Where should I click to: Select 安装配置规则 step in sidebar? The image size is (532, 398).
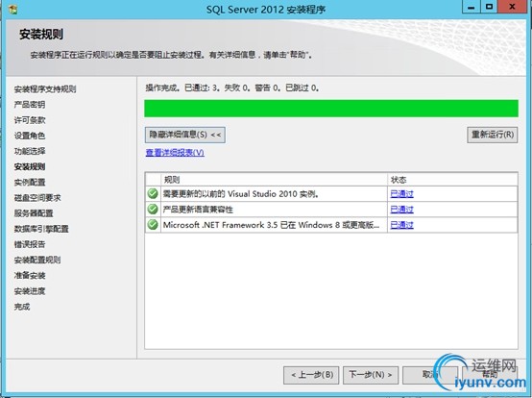[37, 260]
